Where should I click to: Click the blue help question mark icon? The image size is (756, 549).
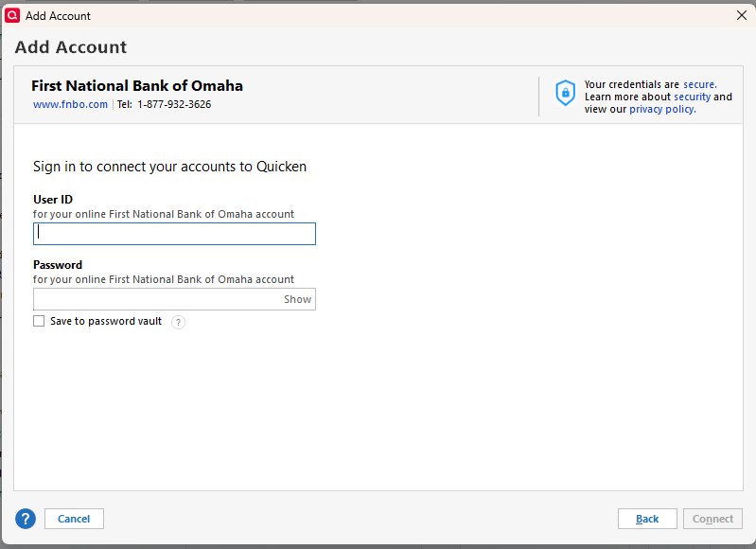(26, 519)
